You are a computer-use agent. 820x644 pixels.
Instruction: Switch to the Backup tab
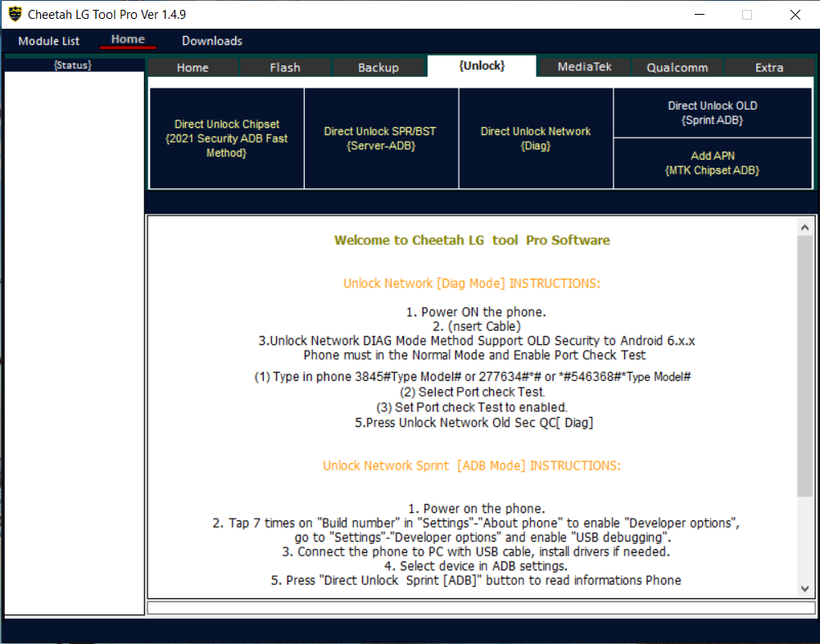[x=379, y=66]
